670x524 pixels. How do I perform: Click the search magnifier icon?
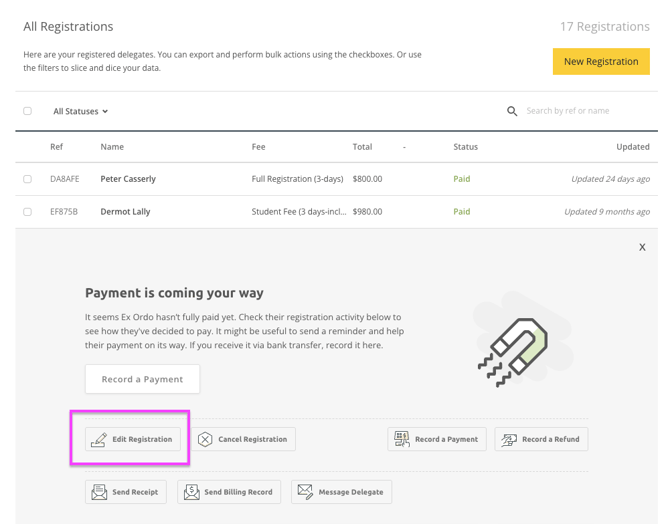512,111
